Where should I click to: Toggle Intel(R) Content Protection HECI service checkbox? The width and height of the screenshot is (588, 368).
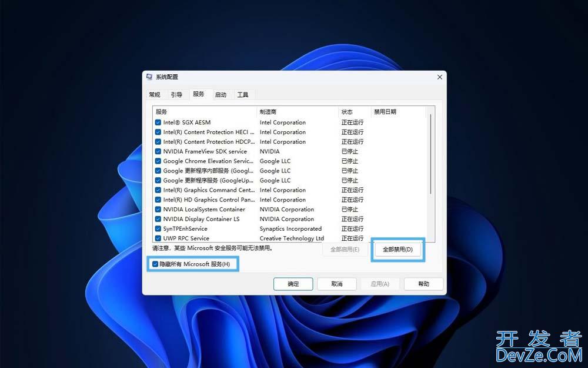(x=158, y=132)
